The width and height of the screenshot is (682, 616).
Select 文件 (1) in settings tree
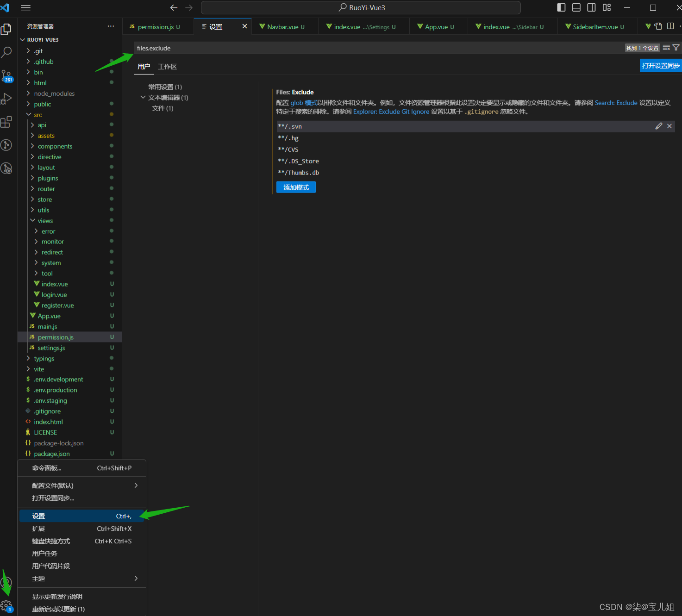(163, 108)
